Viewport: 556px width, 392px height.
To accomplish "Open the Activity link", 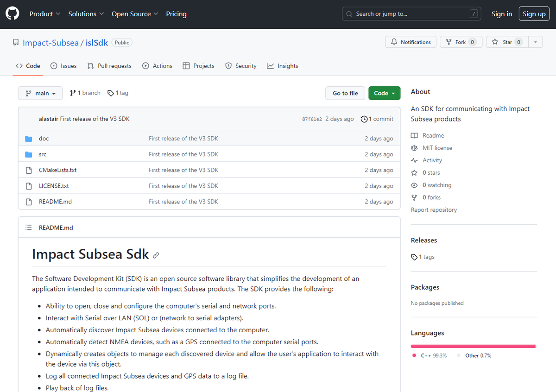I will pyautogui.click(x=427, y=160).
